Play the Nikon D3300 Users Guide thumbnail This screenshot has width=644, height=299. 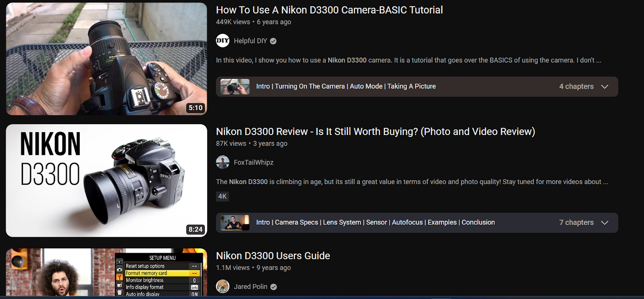pos(107,272)
